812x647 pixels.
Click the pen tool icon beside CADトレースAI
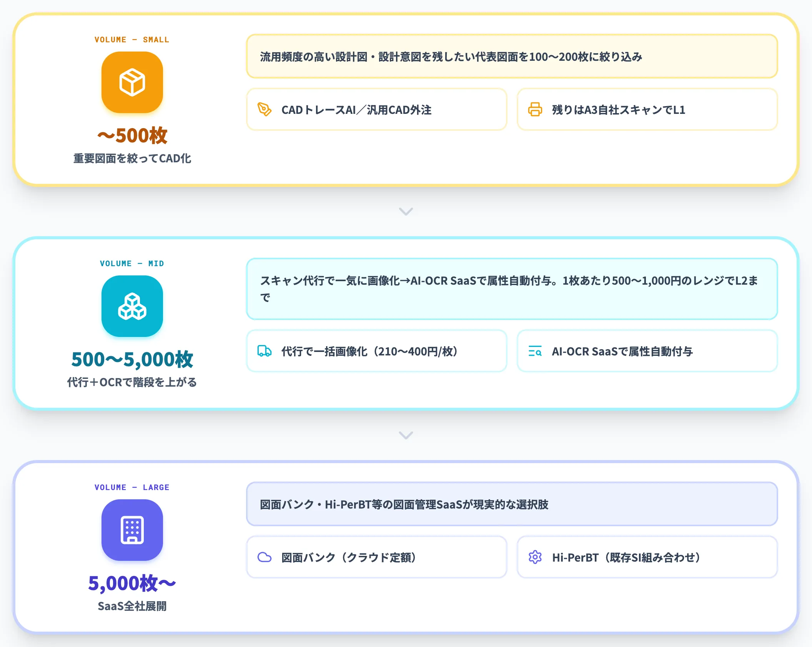pos(265,110)
